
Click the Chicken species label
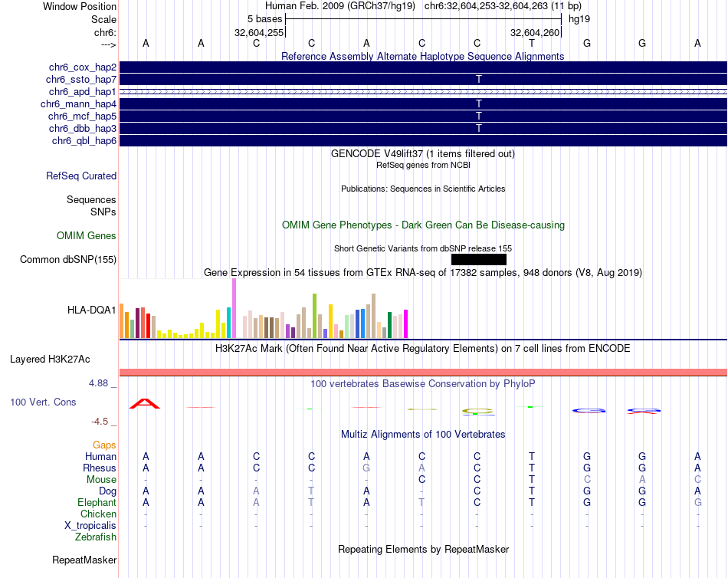tap(98, 514)
